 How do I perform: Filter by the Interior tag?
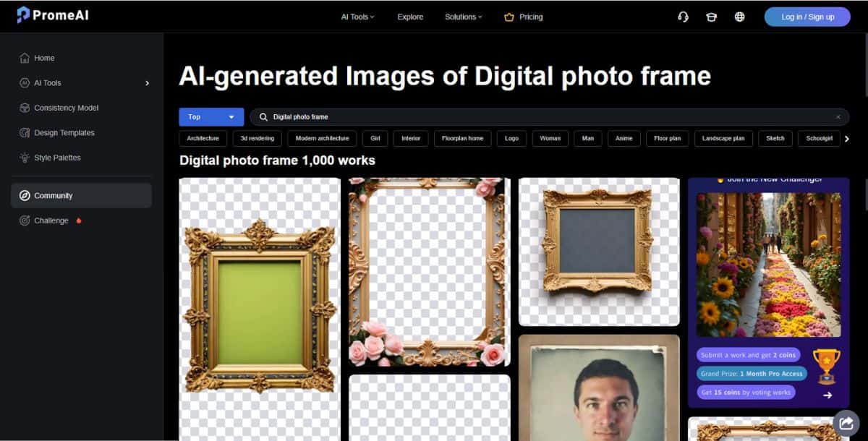pos(411,139)
